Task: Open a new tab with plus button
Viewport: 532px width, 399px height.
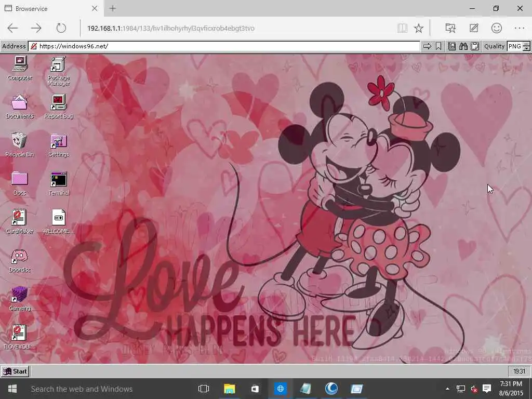Action: click(113, 8)
